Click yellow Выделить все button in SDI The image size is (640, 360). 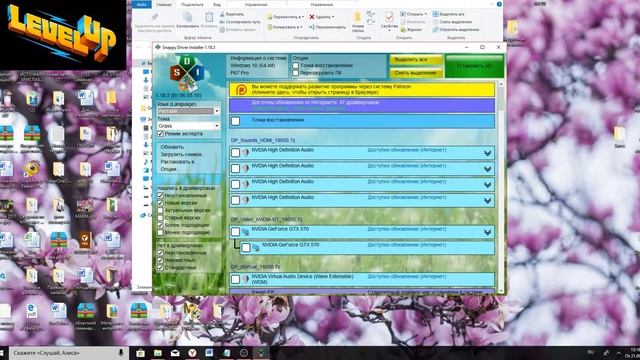pyautogui.click(x=416, y=60)
